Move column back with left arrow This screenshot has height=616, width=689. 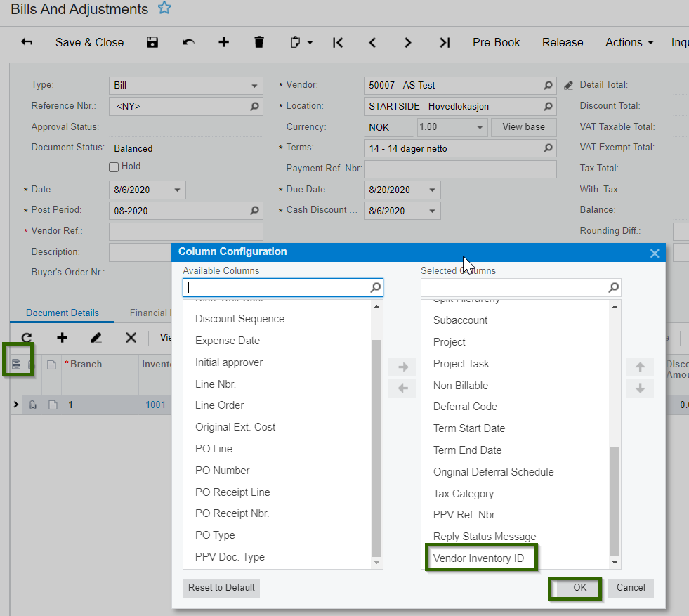tap(402, 388)
